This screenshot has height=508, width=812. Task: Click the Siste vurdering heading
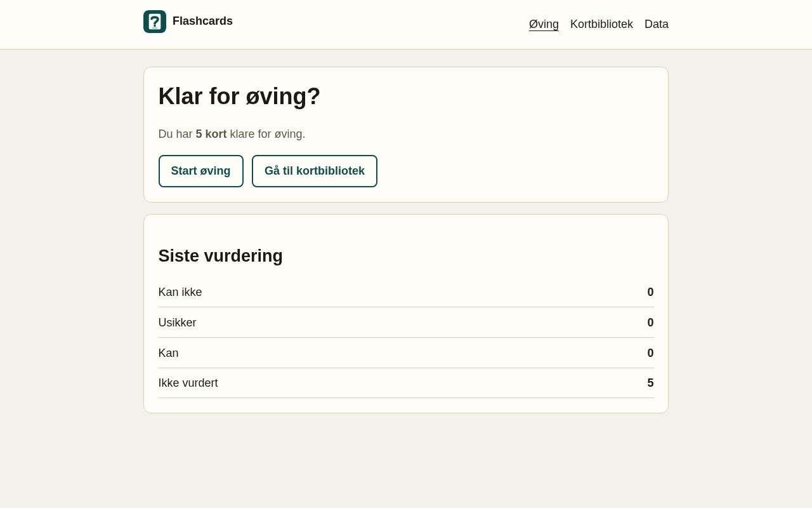pyautogui.click(x=221, y=256)
